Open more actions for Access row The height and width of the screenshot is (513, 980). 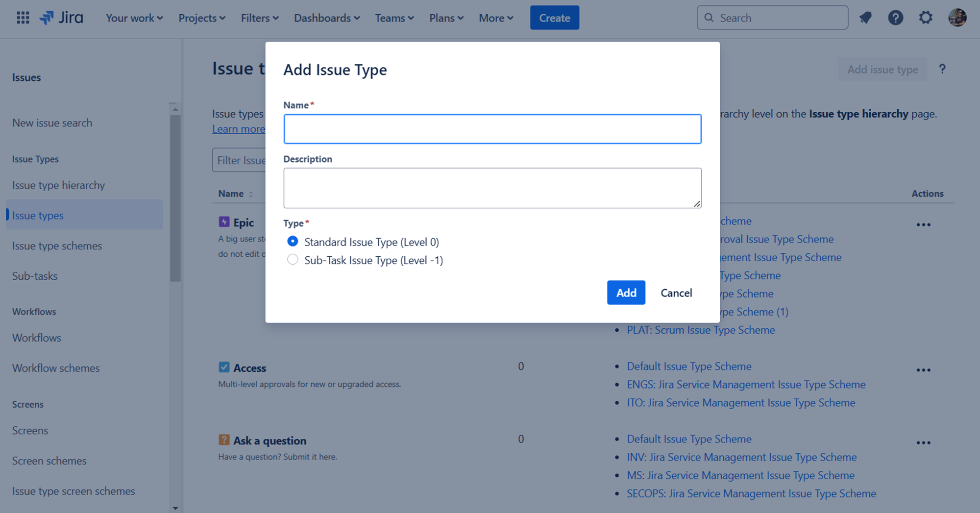tap(923, 370)
